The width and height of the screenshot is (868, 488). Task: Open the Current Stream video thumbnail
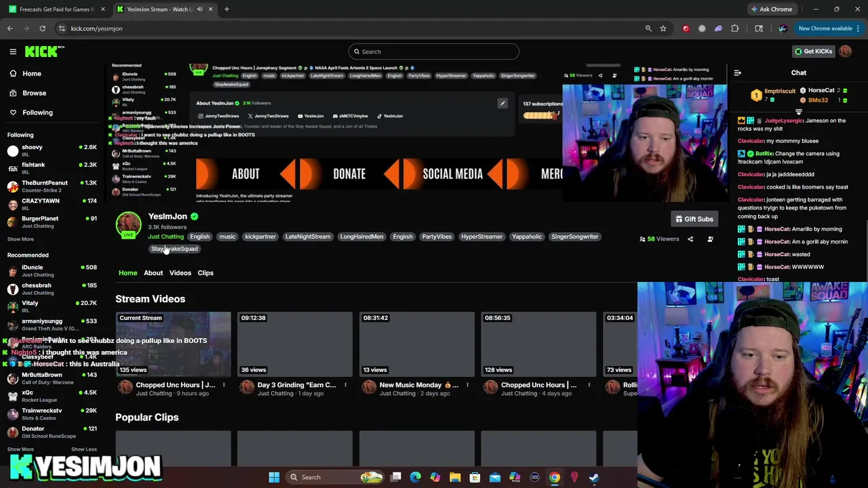coord(173,344)
